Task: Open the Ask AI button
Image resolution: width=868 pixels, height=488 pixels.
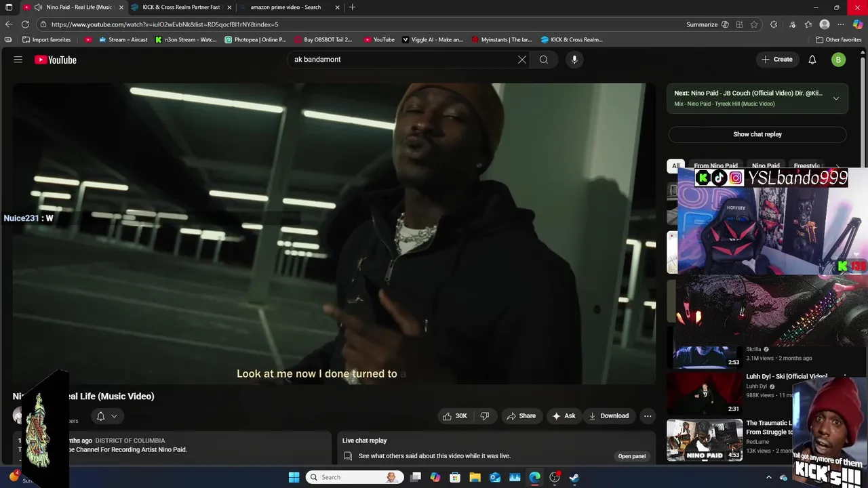Action: pyautogui.click(x=564, y=416)
